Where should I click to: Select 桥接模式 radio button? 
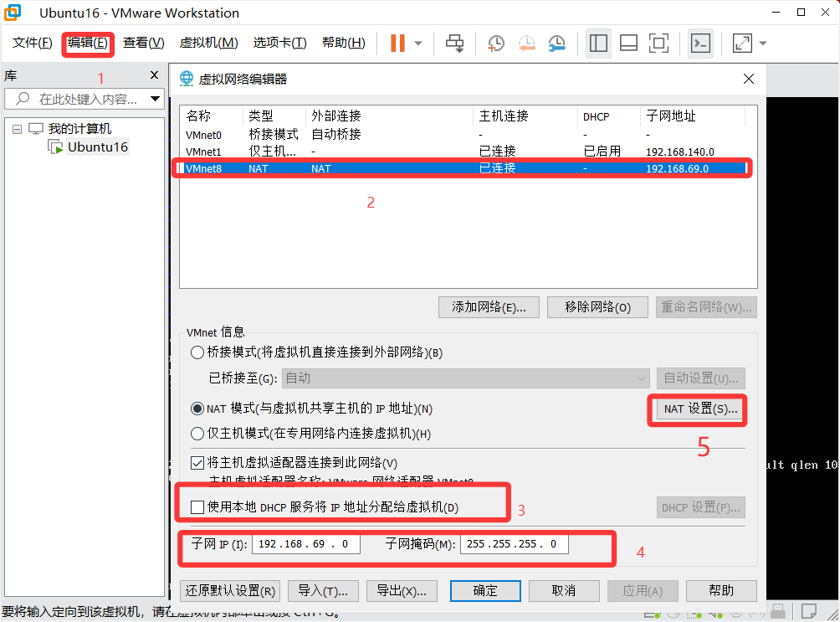click(x=197, y=352)
